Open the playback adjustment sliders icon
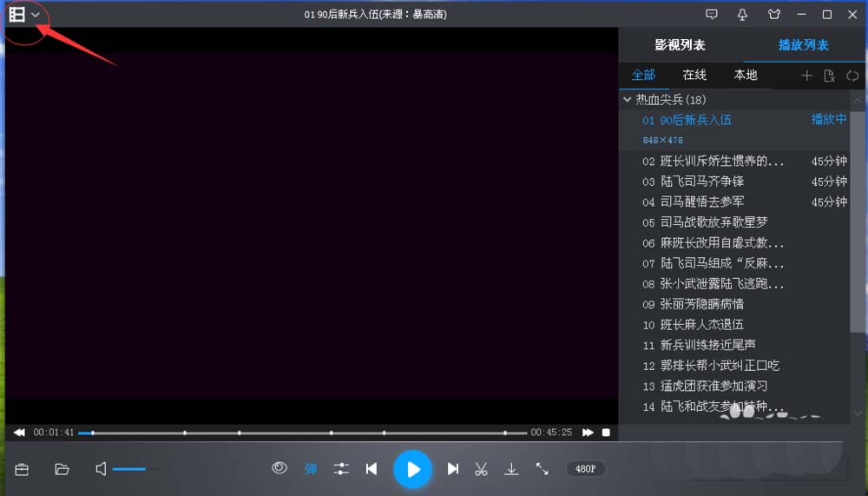The height and width of the screenshot is (496, 868). click(x=341, y=469)
